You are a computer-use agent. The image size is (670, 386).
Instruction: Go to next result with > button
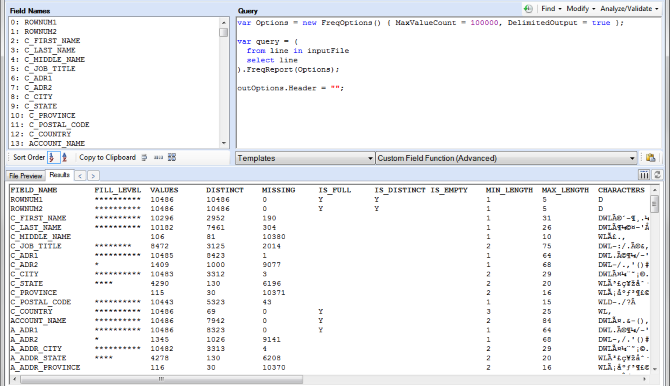93,175
